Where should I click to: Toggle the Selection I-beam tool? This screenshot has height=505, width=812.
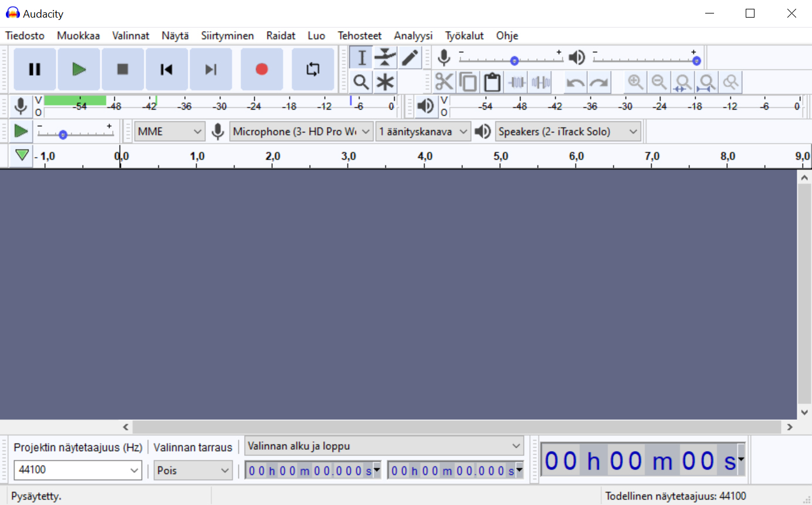coord(361,57)
